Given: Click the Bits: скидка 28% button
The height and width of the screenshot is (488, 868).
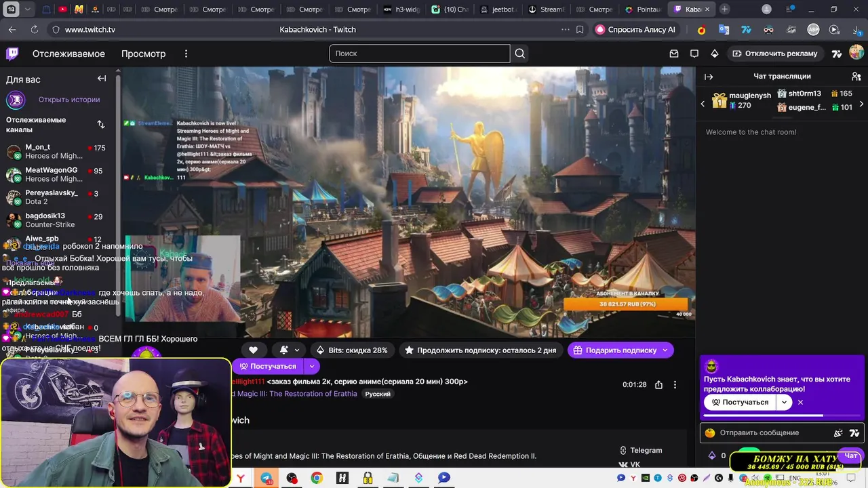Looking at the screenshot, I should 352,350.
